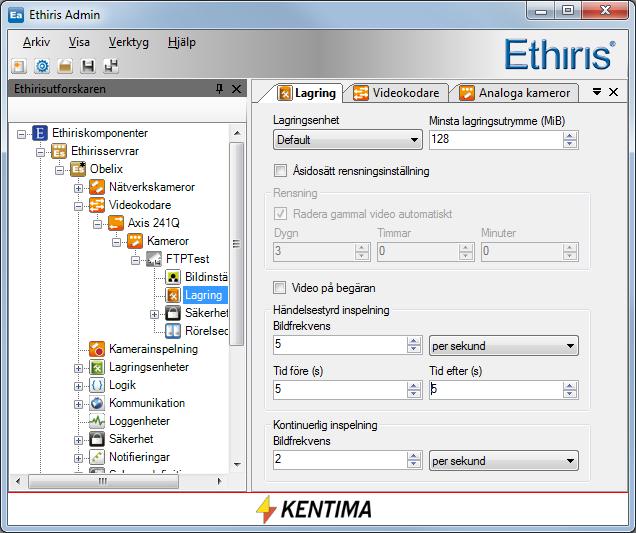Click the Ethiriskomponenter blue E icon

coord(40,133)
